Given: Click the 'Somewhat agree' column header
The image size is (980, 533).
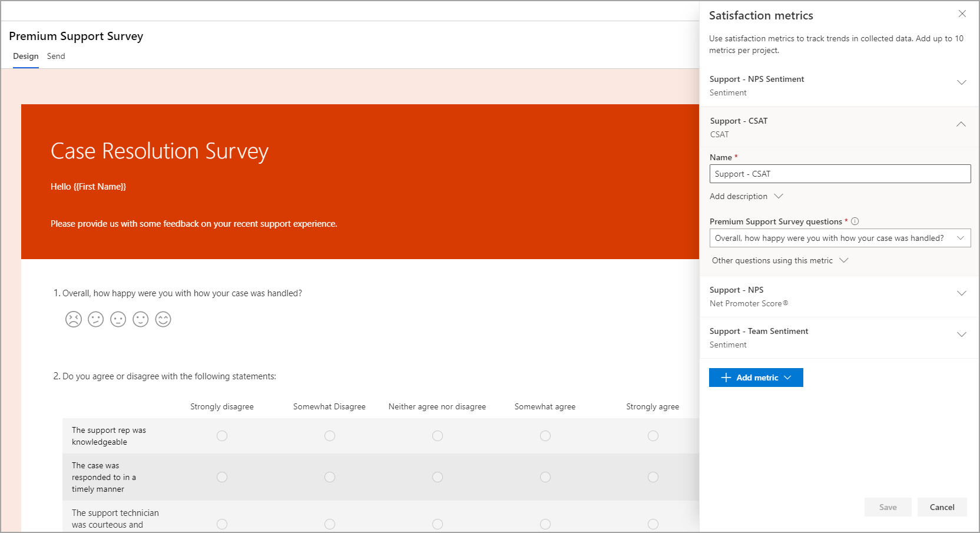Looking at the screenshot, I should (545, 406).
